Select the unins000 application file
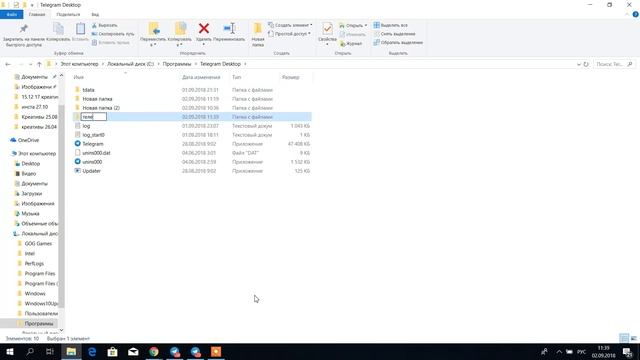This screenshot has height=360, width=640. [92, 162]
